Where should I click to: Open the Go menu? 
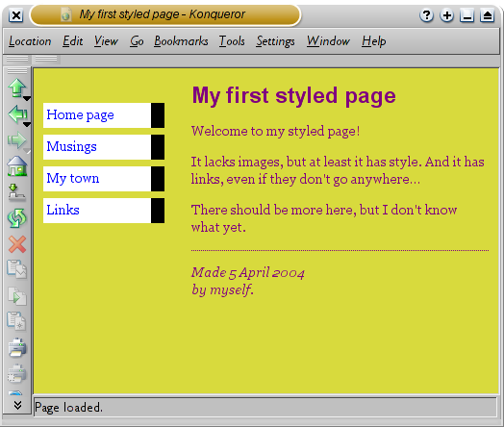[137, 41]
